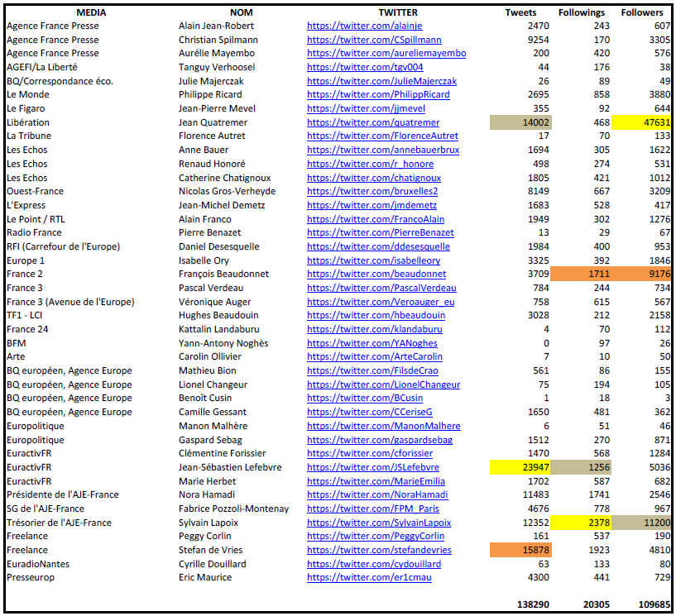This screenshot has width=676, height=616.
Task: Select the total tweets cell 138290
Action: [527, 604]
